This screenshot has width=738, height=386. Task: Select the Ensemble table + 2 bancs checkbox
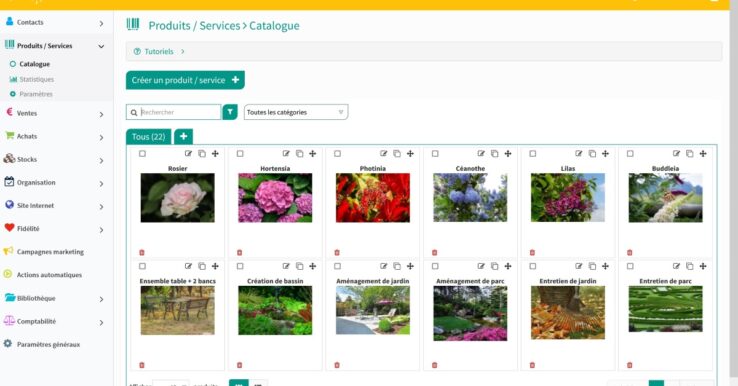tap(142, 266)
